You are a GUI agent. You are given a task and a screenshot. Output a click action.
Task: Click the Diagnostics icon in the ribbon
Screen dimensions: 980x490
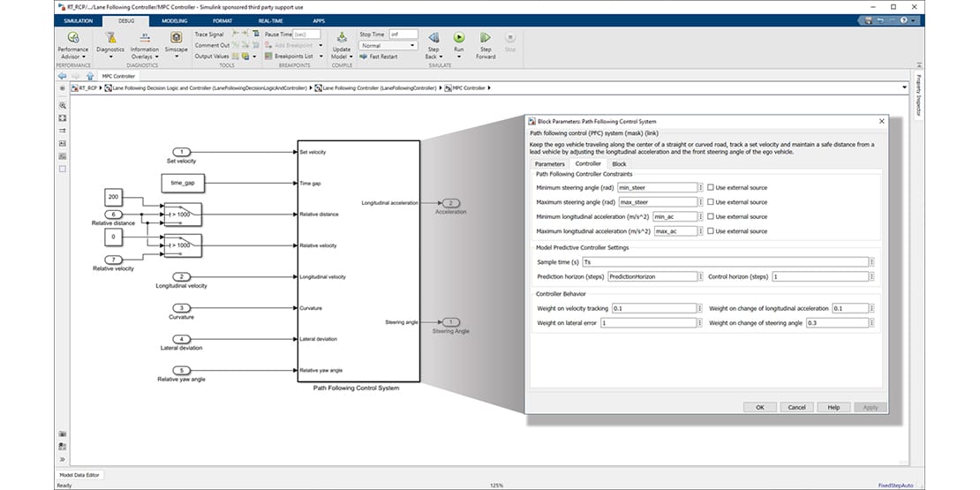tap(110, 39)
